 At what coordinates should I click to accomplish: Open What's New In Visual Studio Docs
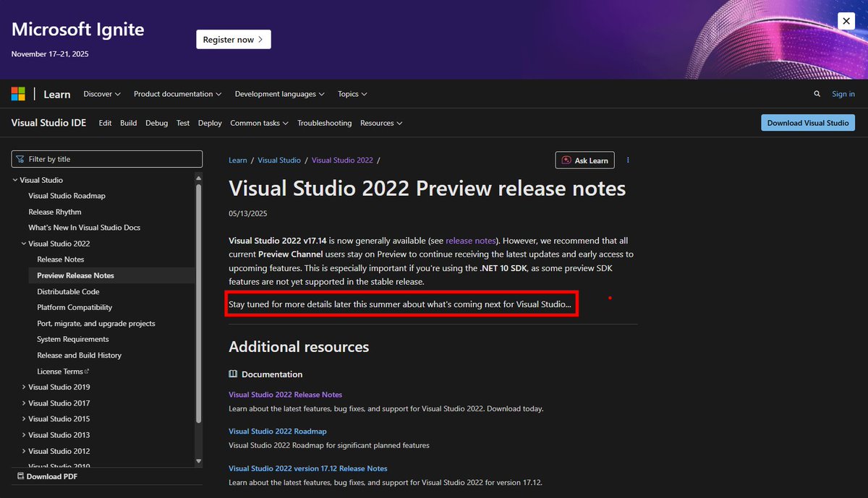click(85, 228)
